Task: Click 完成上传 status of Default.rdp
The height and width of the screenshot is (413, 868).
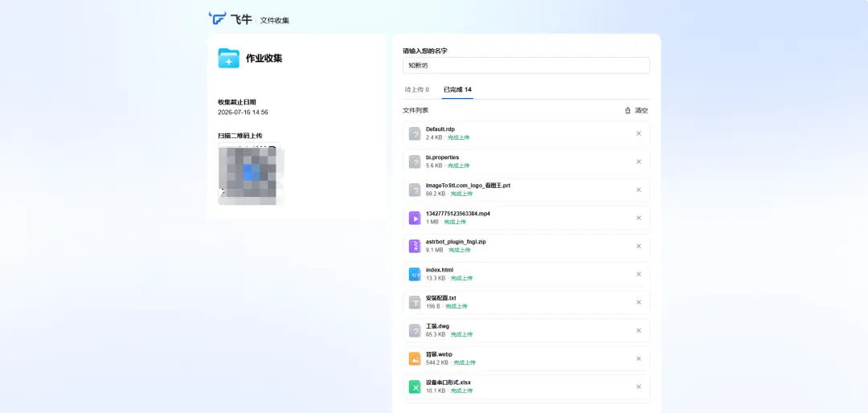Action: 458,137
